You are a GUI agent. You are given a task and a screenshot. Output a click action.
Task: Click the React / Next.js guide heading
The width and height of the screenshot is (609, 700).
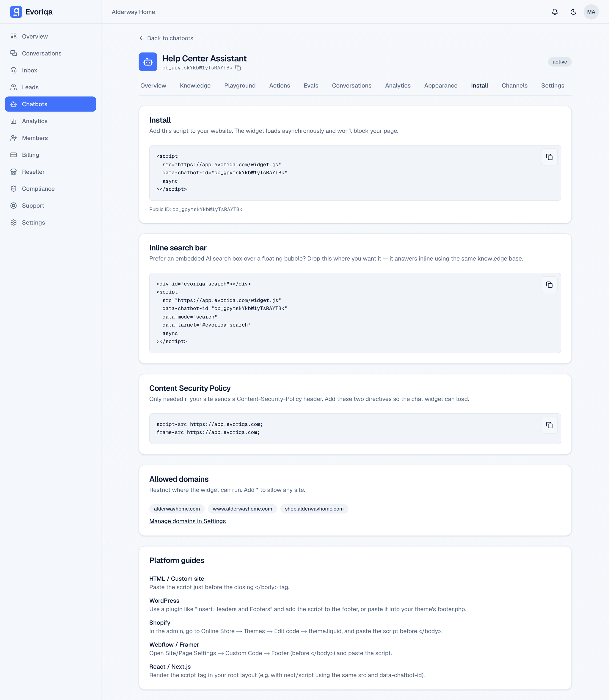[x=170, y=667]
